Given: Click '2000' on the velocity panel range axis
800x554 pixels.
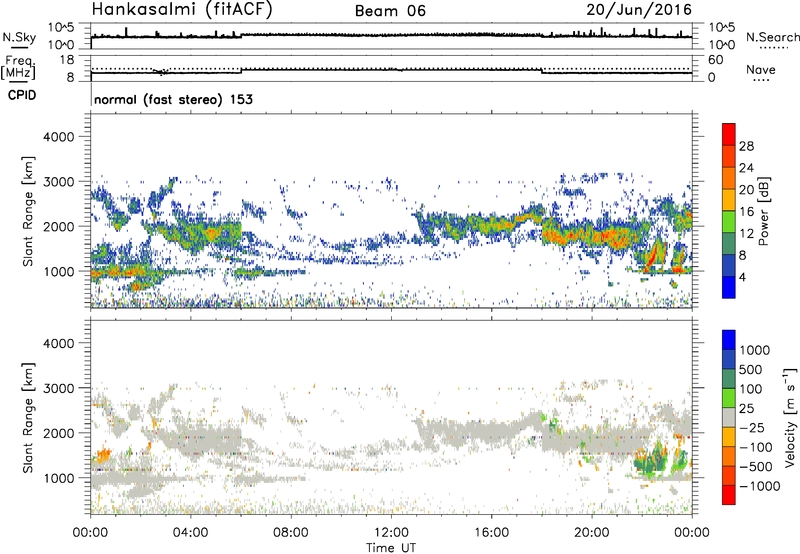Looking at the screenshot, I should point(58,433).
